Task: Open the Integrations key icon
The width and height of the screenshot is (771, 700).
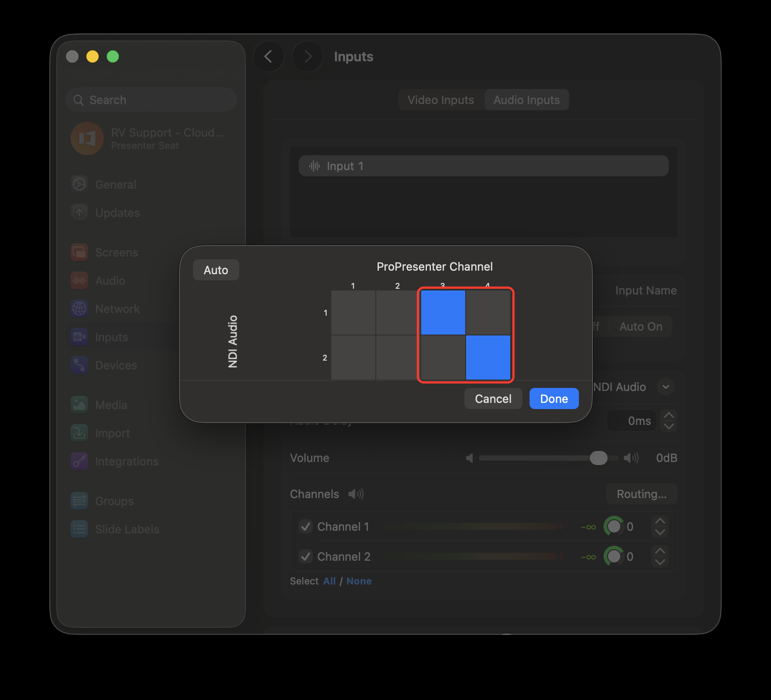Action: [x=79, y=461]
